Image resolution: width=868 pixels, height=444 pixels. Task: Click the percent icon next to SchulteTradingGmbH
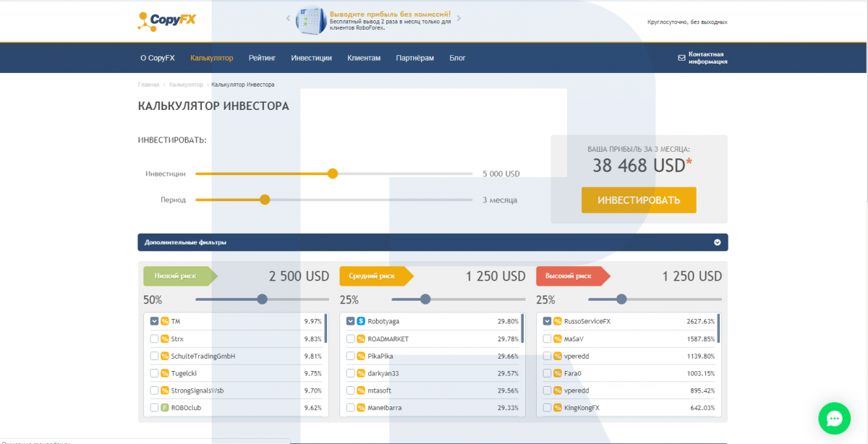pyautogui.click(x=165, y=356)
